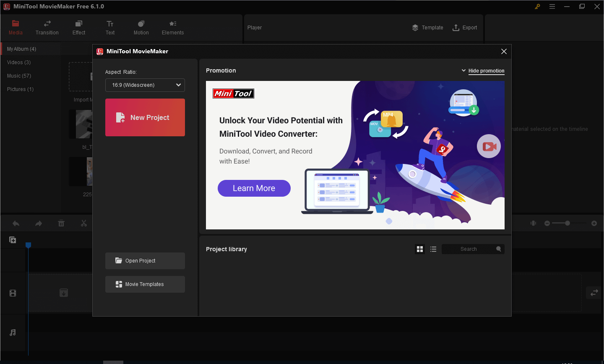The image size is (604, 364).
Task: Click Learn More in promotion banner
Action: (x=254, y=188)
